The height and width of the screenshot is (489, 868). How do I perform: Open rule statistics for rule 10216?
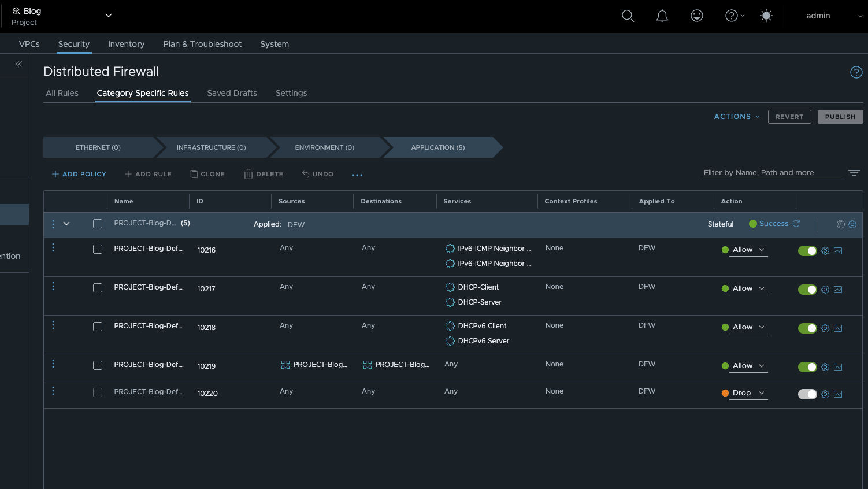click(838, 251)
